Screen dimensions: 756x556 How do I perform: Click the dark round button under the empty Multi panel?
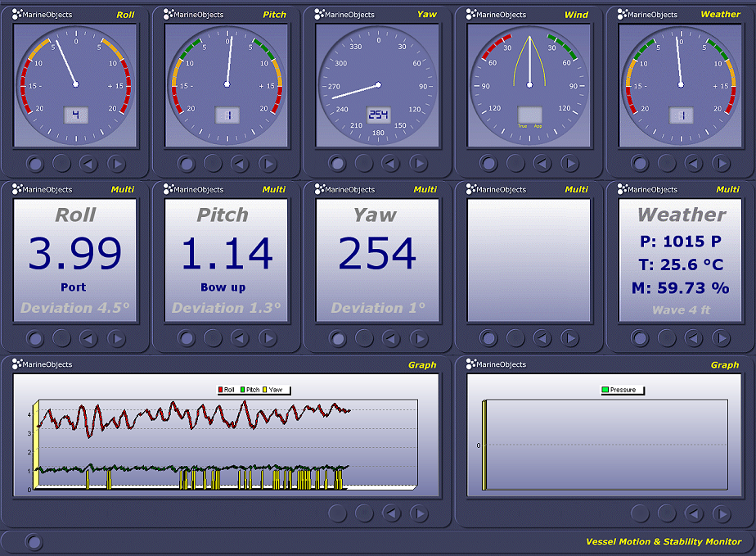point(515,339)
